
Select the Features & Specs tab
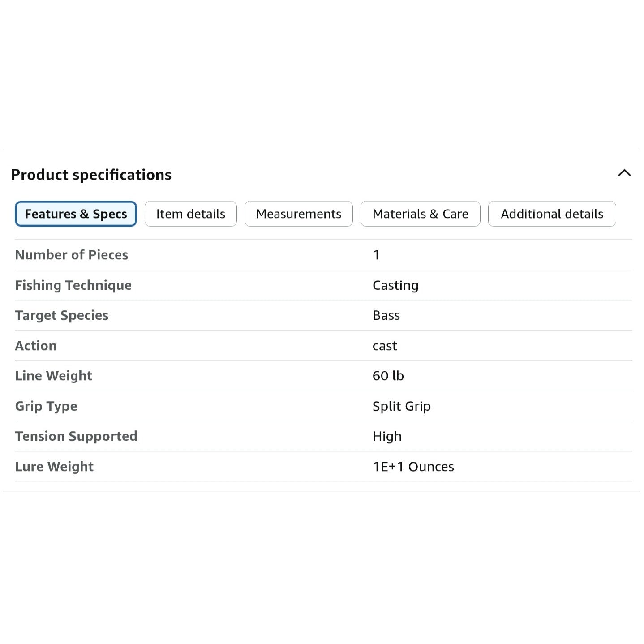point(76,214)
